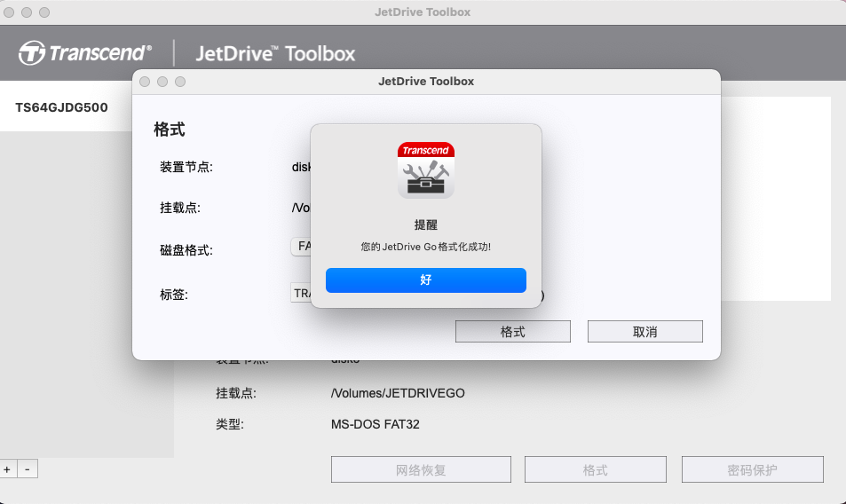Open the 磁盘格式 dropdown in the format dialog
This screenshot has height=504, width=846.
[301, 247]
